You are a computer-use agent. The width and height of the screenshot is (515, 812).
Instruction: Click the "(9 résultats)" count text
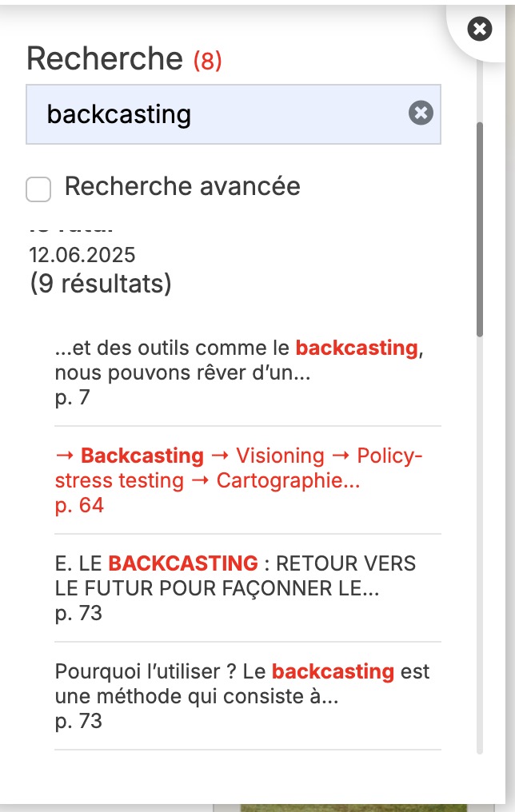tap(100, 284)
